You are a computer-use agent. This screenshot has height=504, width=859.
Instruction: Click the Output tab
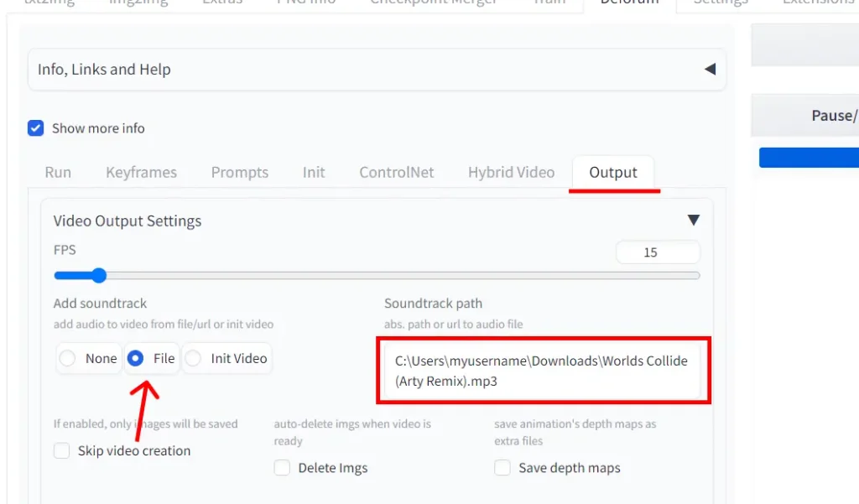(613, 173)
